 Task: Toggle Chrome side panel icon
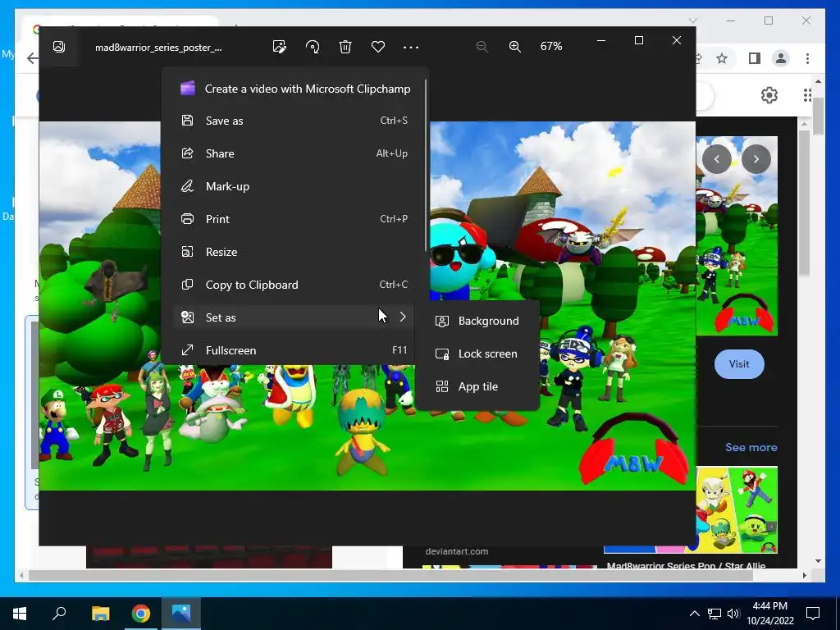(755, 58)
